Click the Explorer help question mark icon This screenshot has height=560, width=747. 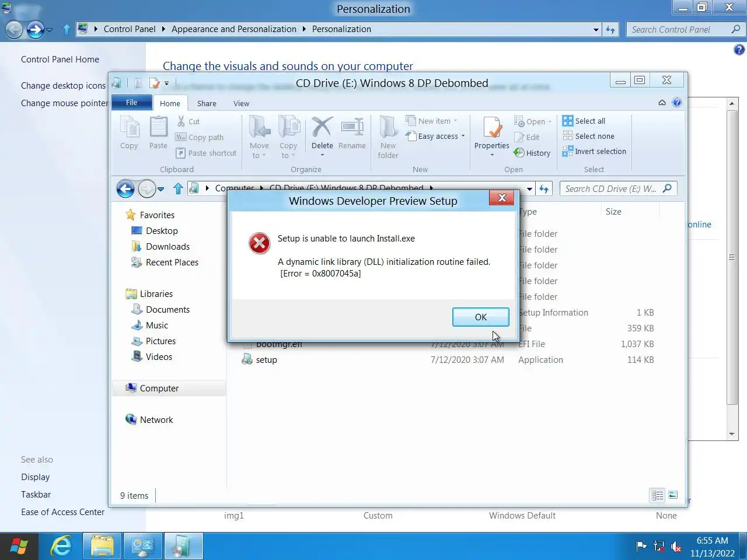tap(676, 103)
